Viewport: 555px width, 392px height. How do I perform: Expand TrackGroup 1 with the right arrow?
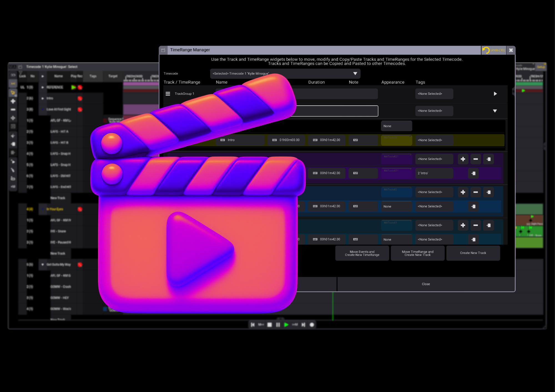coord(495,94)
